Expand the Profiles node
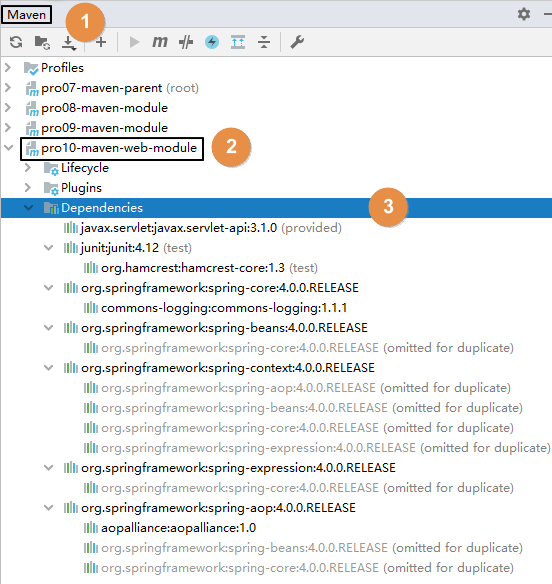This screenshot has height=584, width=552. pos(8,68)
